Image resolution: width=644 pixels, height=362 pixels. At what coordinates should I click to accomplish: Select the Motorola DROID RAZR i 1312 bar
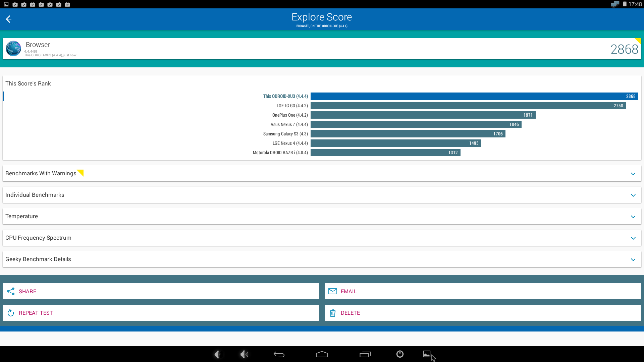click(x=385, y=153)
